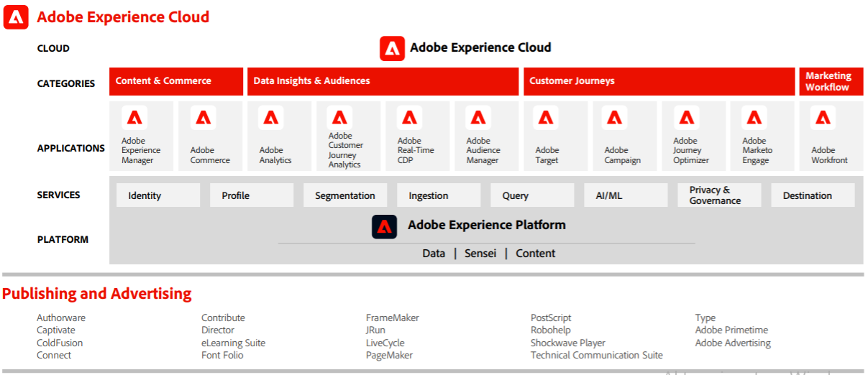Screen dimensions: 868x375
Task: Click the PLATFORM row label
Action: 63,239
